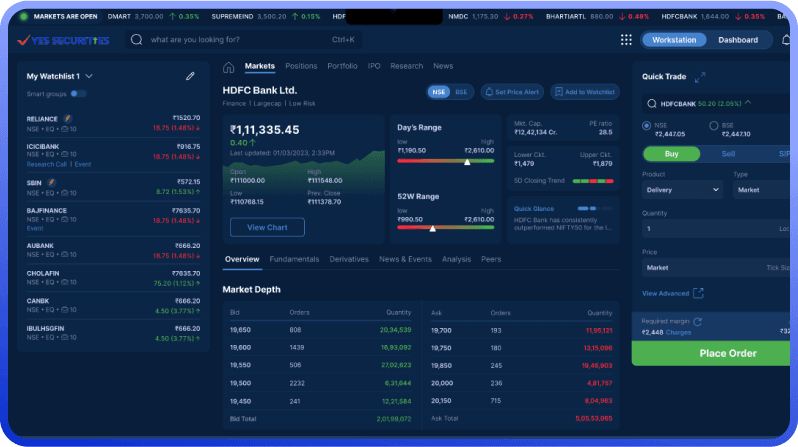
Task: Switch to the Portfolio tab
Action: 342,66
